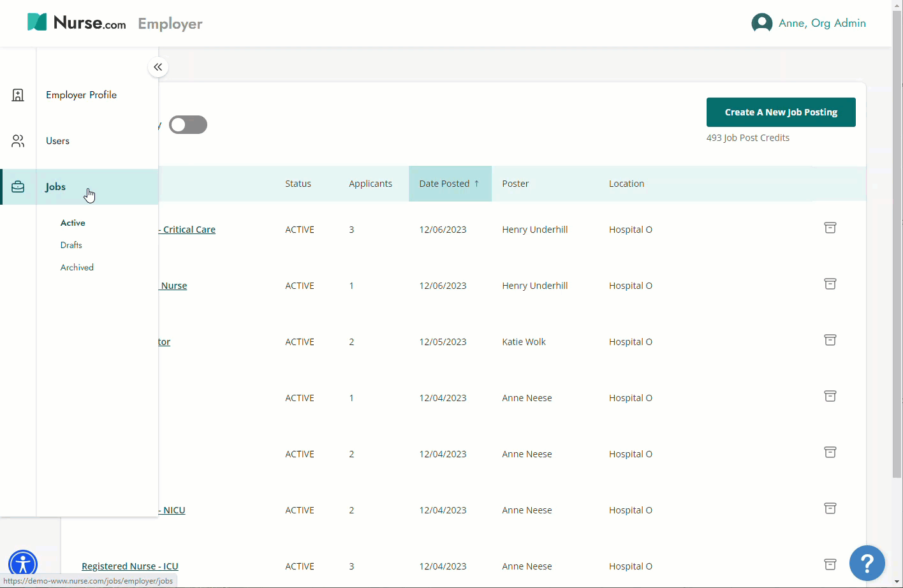Click the Jobs briefcase icon
The height and width of the screenshot is (588, 903).
18,187
